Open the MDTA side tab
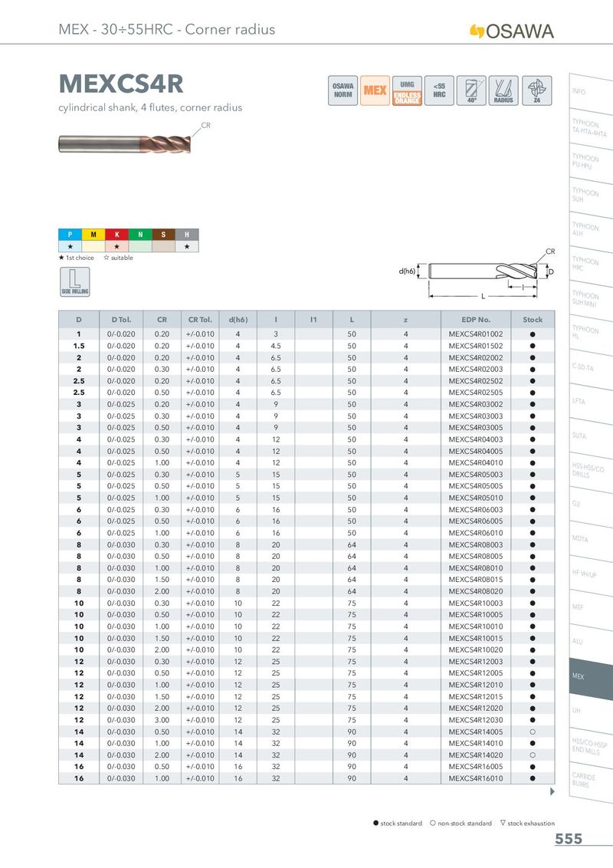613x868 pixels. coord(591,539)
